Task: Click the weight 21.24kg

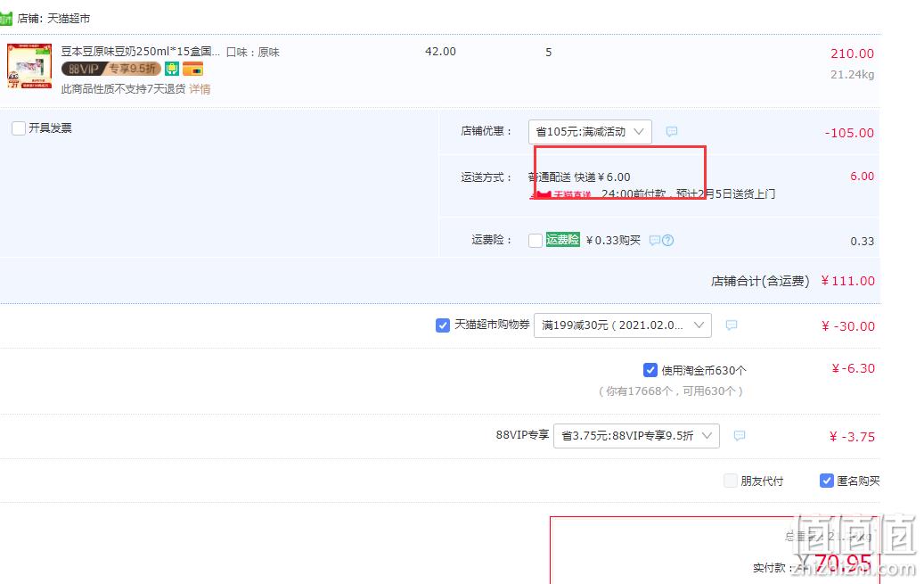Action: [x=852, y=75]
